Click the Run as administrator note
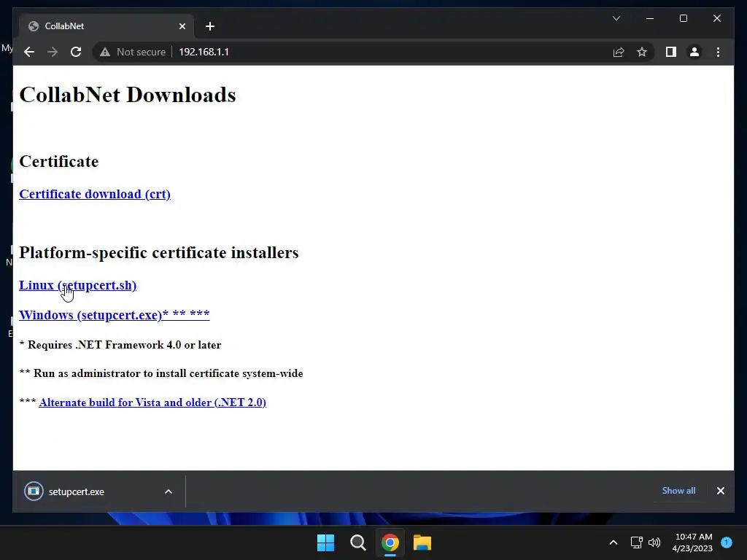This screenshot has width=747, height=560. click(x=161, y=373)
